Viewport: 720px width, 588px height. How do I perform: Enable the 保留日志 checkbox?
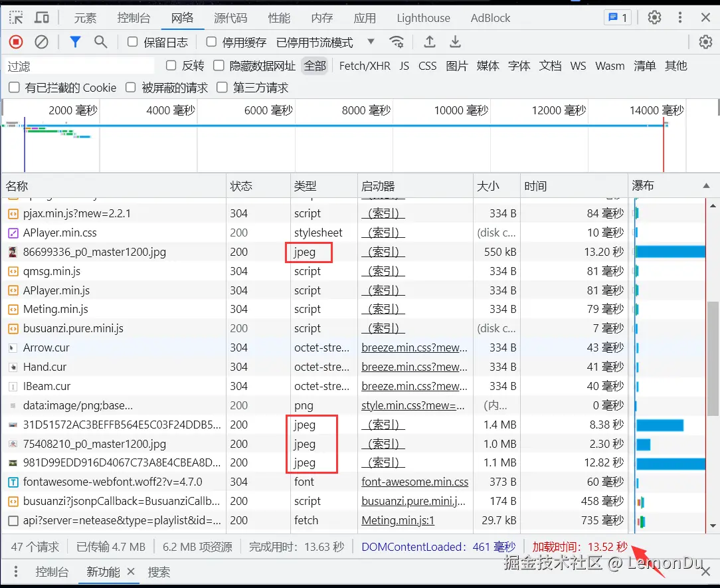click(132, 41)
